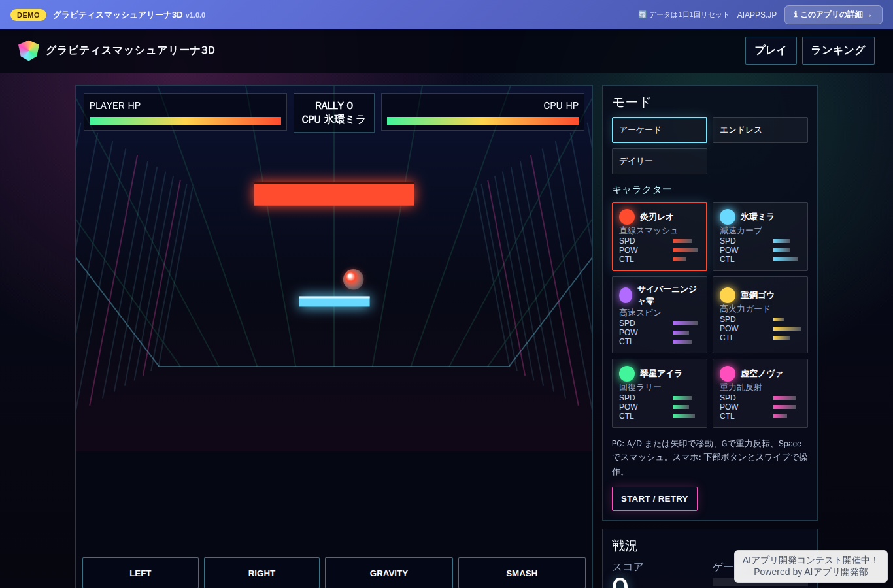Screen dimensions: 893x588
Task: Visit the AIAPPS.JP link
Action: coord(757,14)
